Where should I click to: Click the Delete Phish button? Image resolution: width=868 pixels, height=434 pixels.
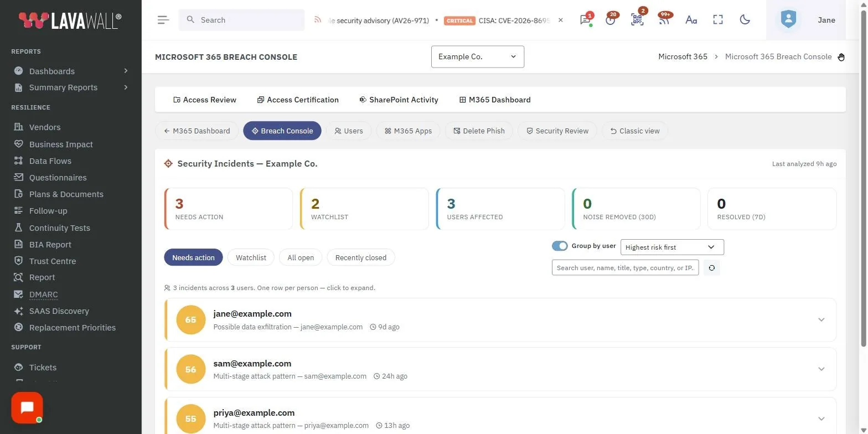tap(479, 131)
